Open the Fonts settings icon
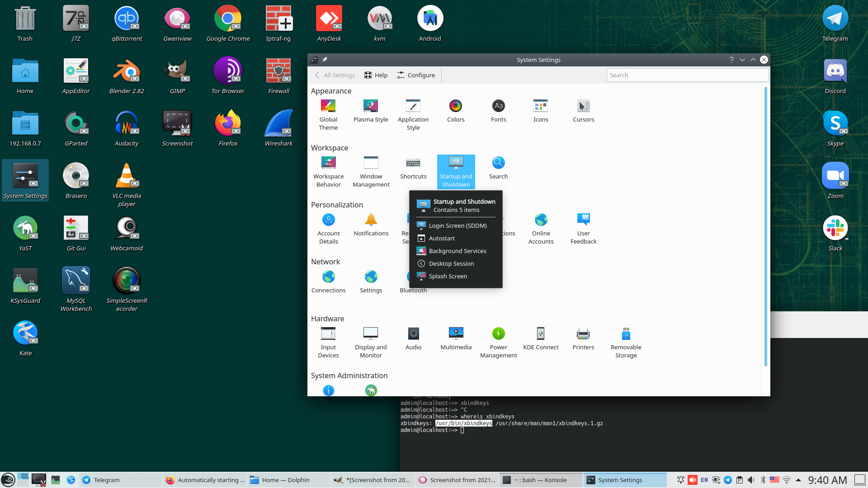Image resolution: width=868 pixels, height=488 pixels. [x=498, y=107]
